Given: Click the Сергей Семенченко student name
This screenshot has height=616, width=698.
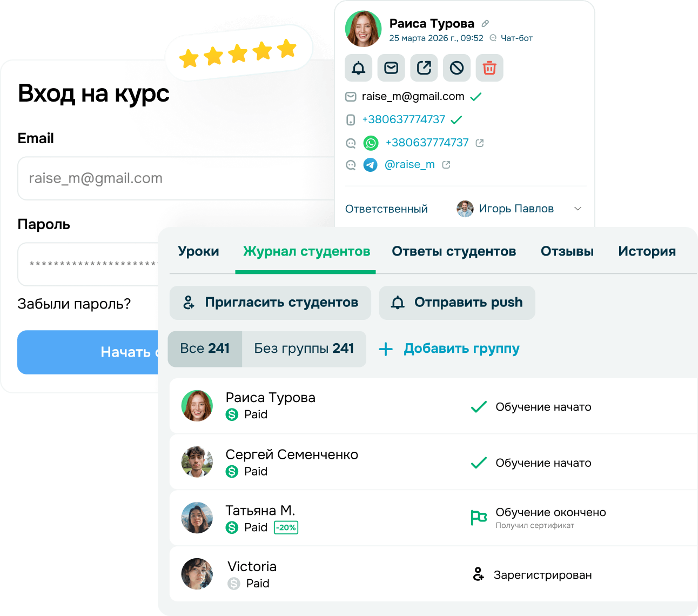Looking at the screenshot, I should [292, 454].
